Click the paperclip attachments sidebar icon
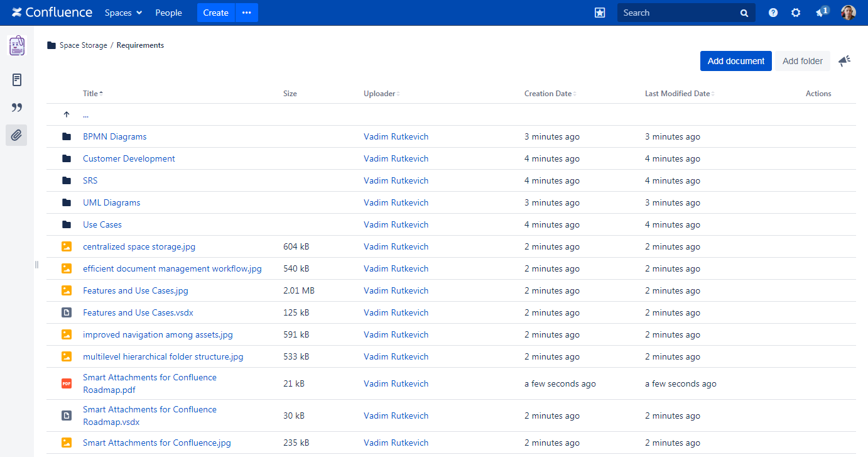 point(17,135)
